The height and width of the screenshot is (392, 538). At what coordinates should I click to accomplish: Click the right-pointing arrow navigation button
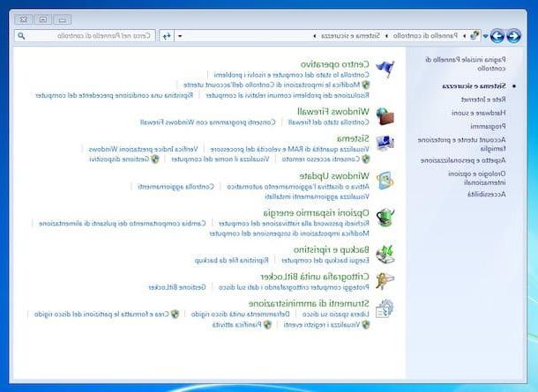(513, 35)
